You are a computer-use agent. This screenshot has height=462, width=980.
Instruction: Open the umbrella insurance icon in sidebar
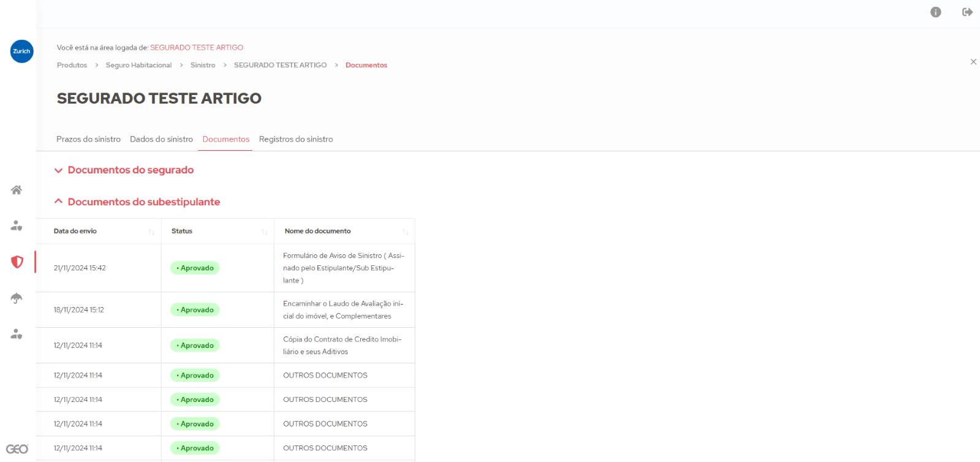[x=17, y=298]
